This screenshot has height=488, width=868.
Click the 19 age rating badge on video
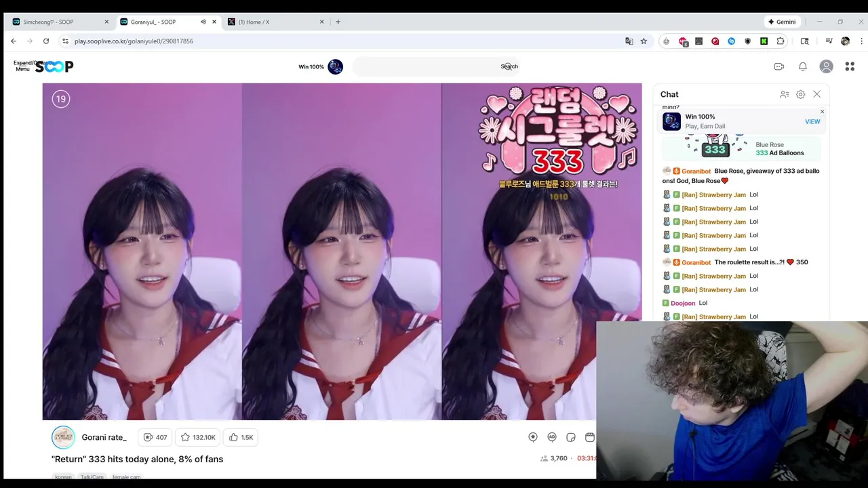click(x=61, y=99)
